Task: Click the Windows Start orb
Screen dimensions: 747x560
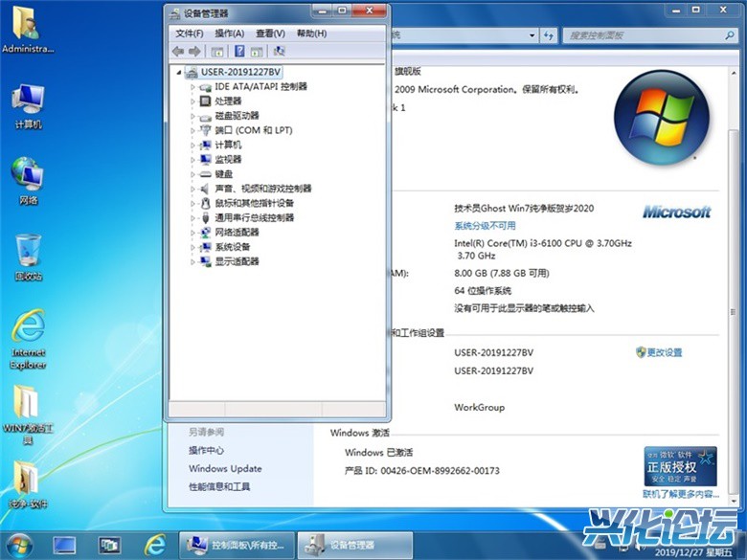Action: [x=19, y=544]
